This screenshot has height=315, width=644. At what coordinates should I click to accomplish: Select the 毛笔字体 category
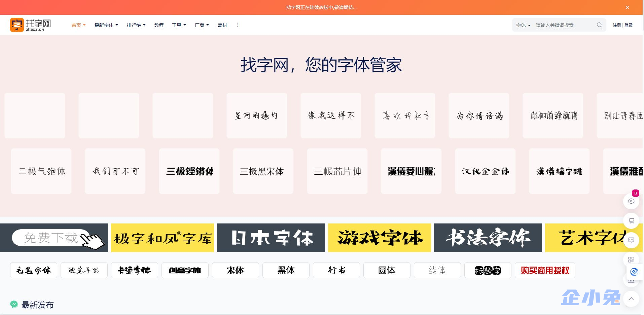coord(34,270)
